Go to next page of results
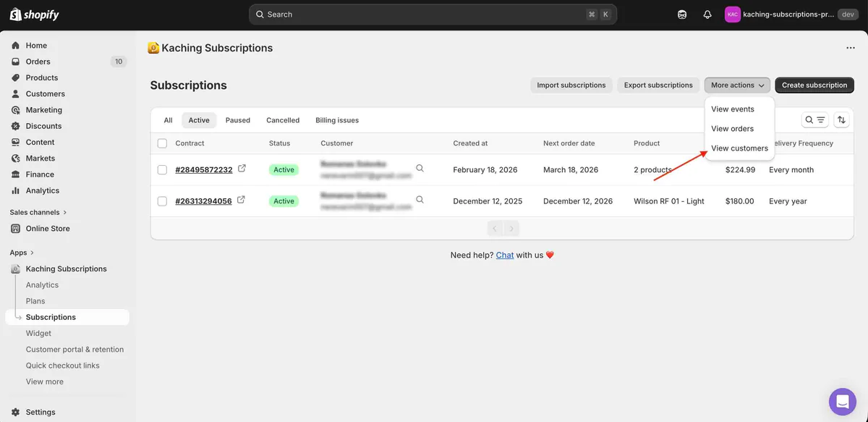Screen dimensions: 868x422 tap(511, 229)
